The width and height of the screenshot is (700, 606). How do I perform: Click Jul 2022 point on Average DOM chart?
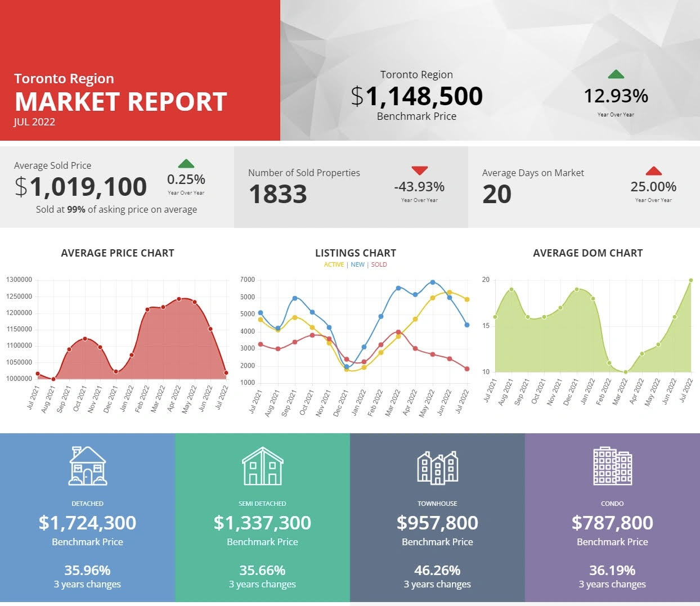coord(691,280)
